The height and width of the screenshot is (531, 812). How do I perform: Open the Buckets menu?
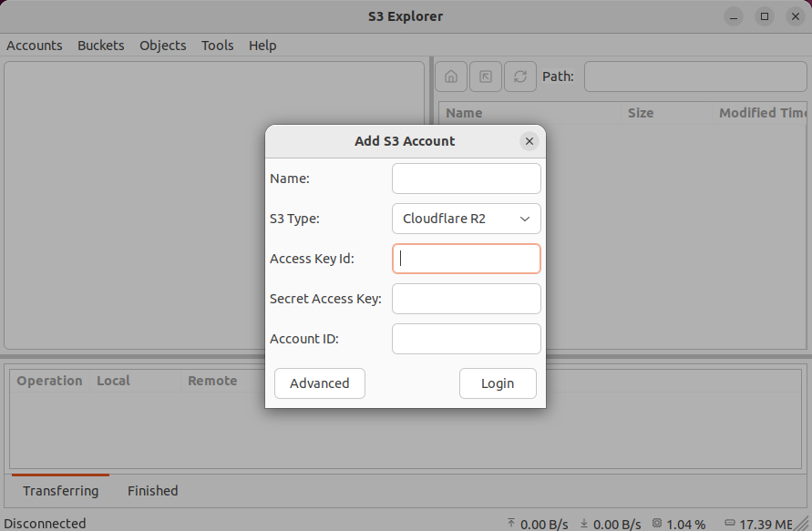point(100,46)
